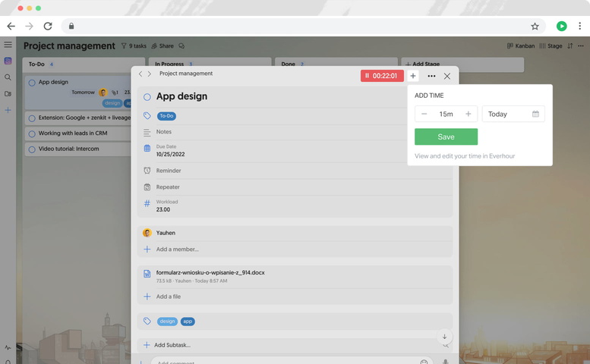Open activity pulse icon in sidebar

(8, 347)
